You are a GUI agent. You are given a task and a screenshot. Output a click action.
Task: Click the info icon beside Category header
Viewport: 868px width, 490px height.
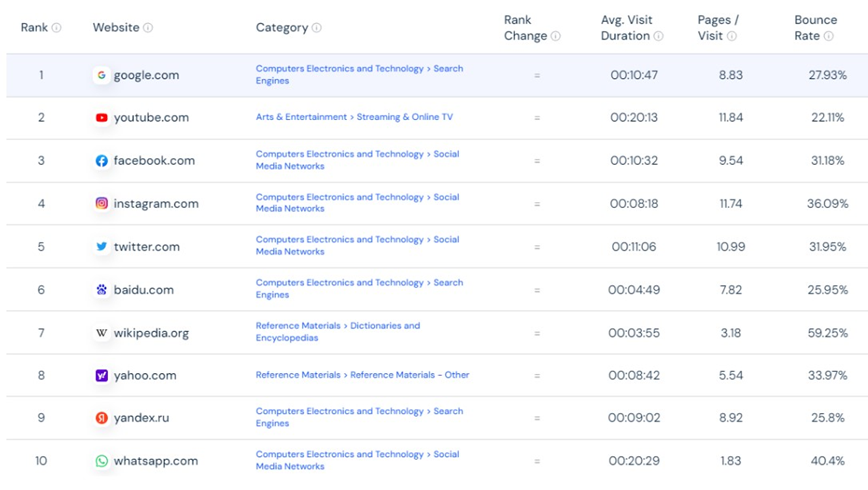pos(317,28)
